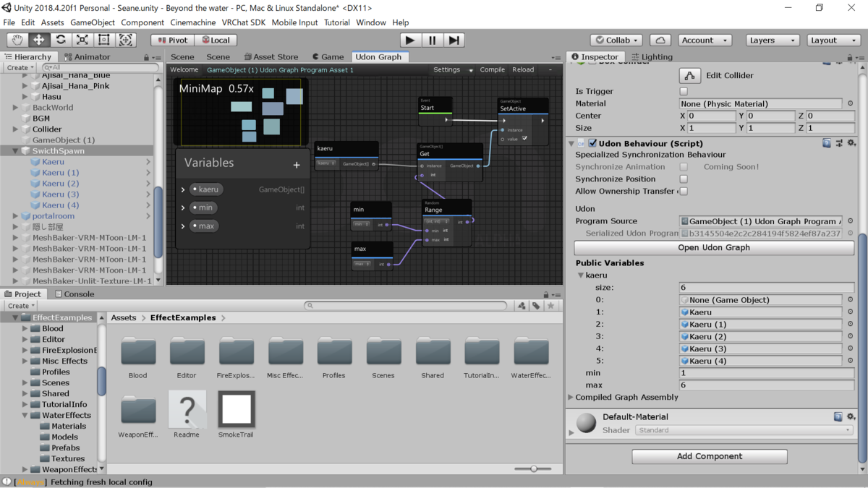This screenshot has height=488, width=868.
Task: Click Welcome in Udon Graph toolbar
Action: click(184, 69)
